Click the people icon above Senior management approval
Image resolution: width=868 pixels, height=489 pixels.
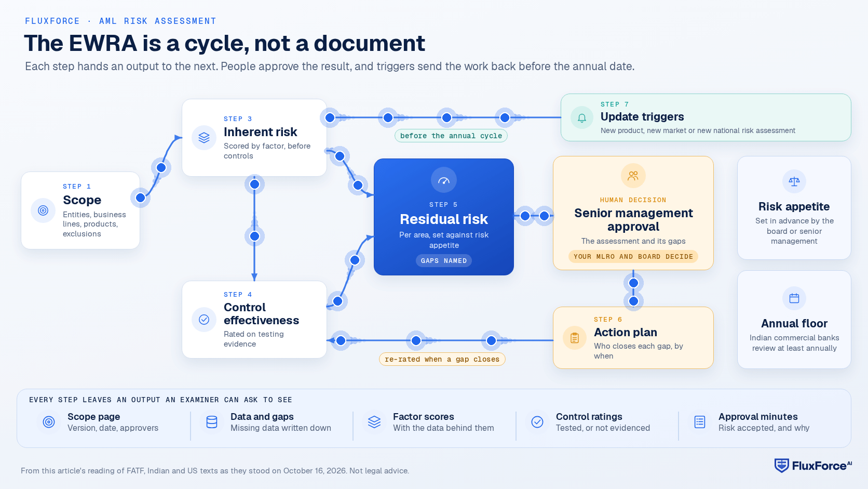pos(633,176)
